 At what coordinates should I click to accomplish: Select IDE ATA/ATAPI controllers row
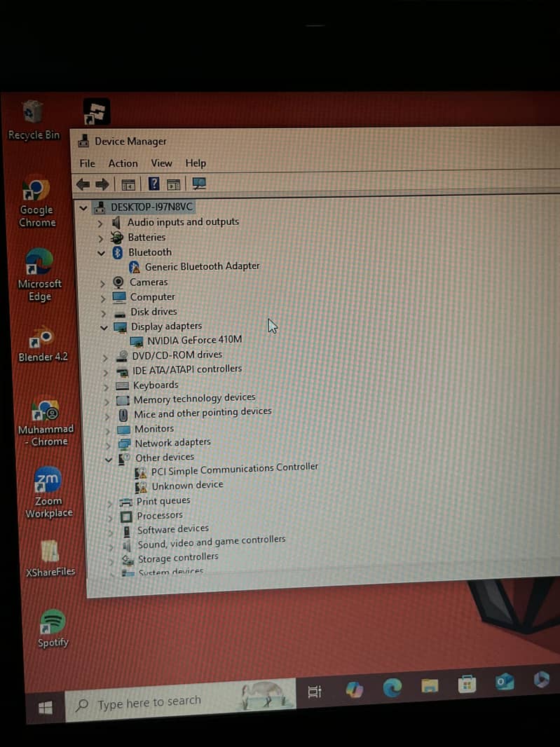point(179,370)
